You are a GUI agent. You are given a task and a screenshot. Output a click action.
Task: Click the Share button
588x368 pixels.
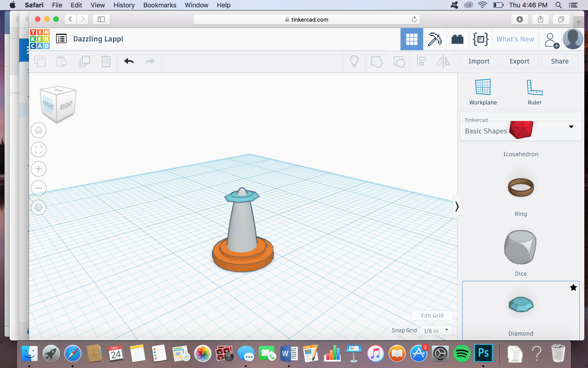coord(560,61)
